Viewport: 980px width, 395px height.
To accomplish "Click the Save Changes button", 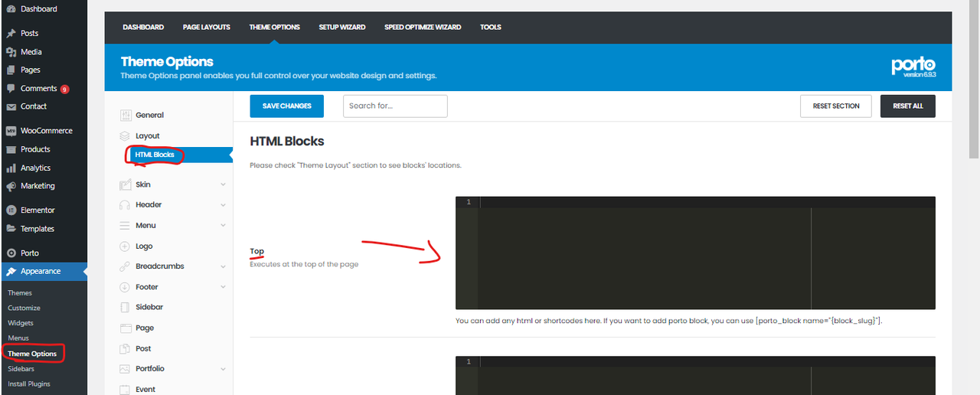I will click(x=287, y=106).
